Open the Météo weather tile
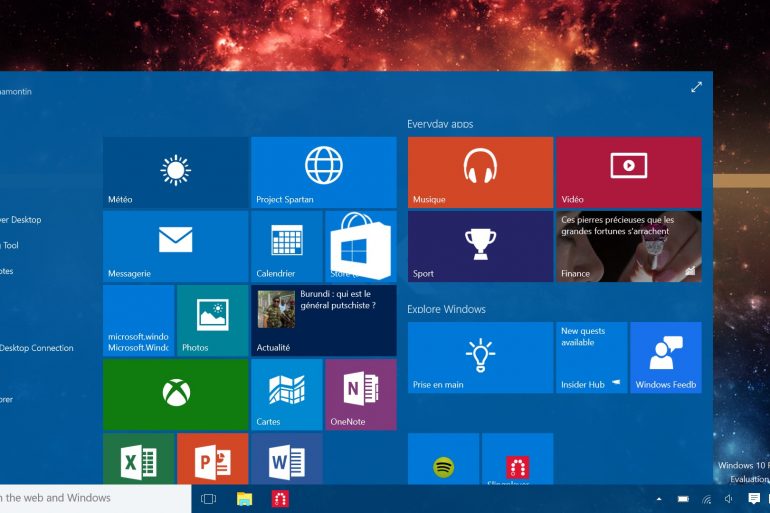The width and height of the screenshot is (770, 513). coord(175,172)
